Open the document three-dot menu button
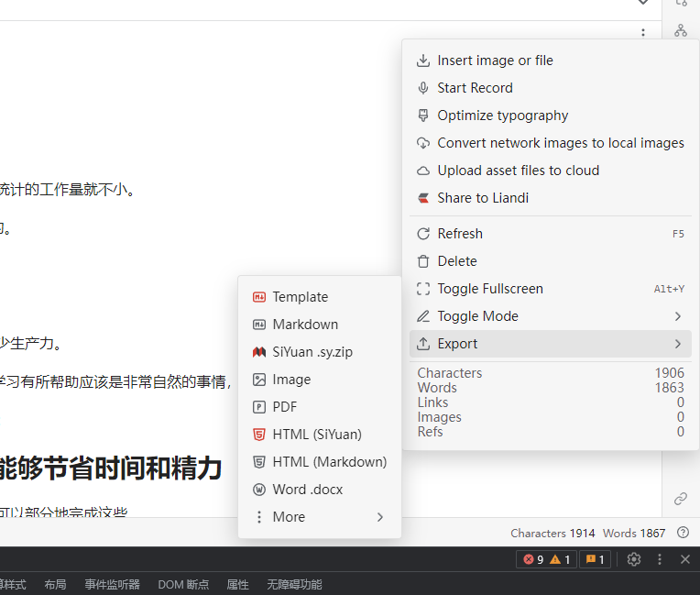The height and width of the screenshot is (595, 700). point(643,33)
